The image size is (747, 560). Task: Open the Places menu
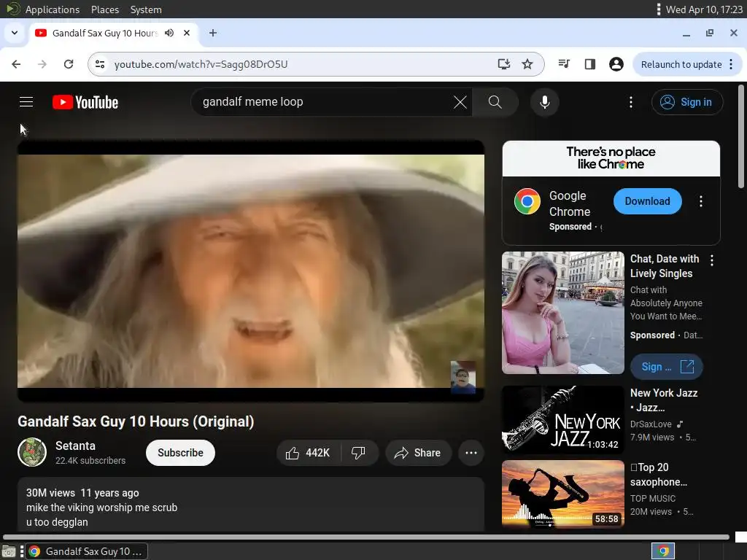pyautogui.click(x=105, y=9)
